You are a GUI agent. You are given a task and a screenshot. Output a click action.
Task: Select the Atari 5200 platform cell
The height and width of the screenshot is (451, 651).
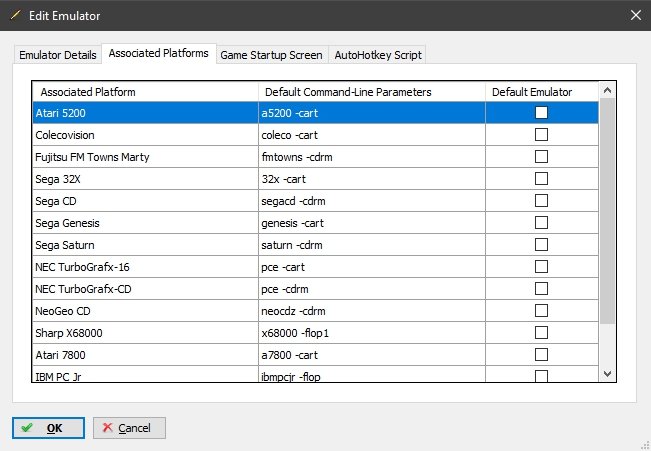tap(145, 113)
